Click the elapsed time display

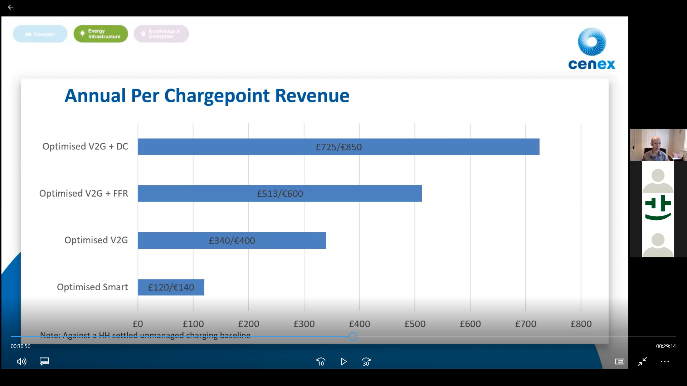click(20, 346)
